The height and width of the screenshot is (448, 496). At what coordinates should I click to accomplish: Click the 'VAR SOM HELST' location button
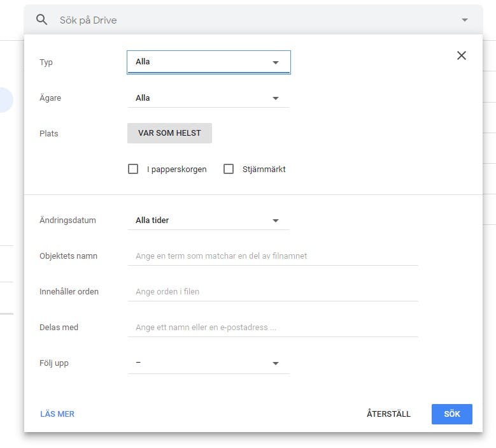click(x=169, y=133)
